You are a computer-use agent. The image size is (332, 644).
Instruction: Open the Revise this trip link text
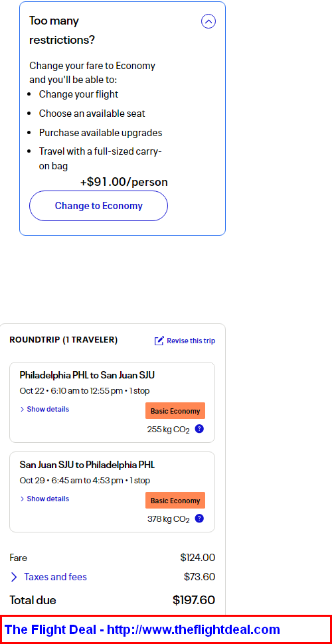point(191,341)
